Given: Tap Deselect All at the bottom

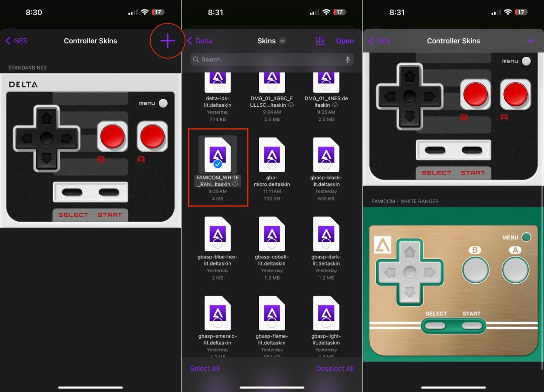Looking at the screenshot, I should click(x=335, y=368).
